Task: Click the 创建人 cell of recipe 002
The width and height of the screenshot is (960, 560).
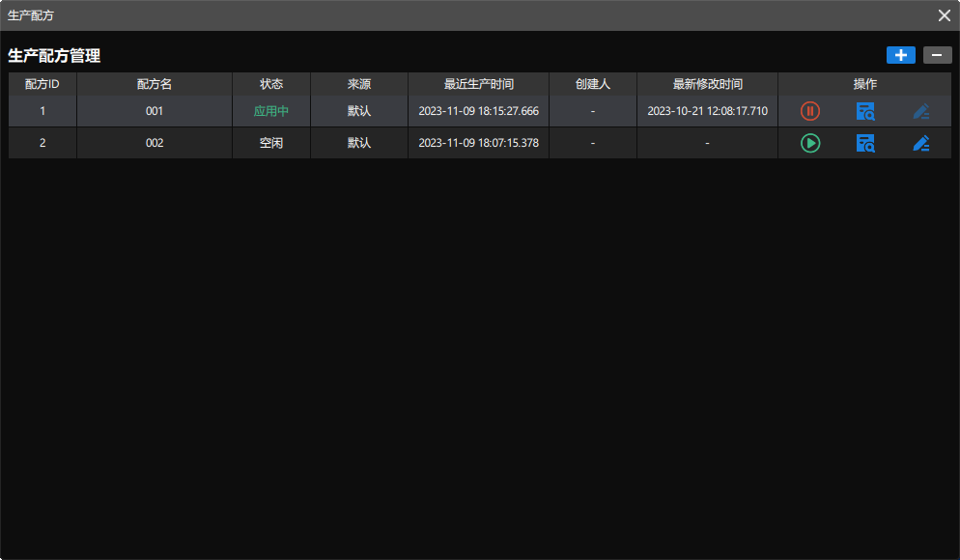Action: coord(593,143)
